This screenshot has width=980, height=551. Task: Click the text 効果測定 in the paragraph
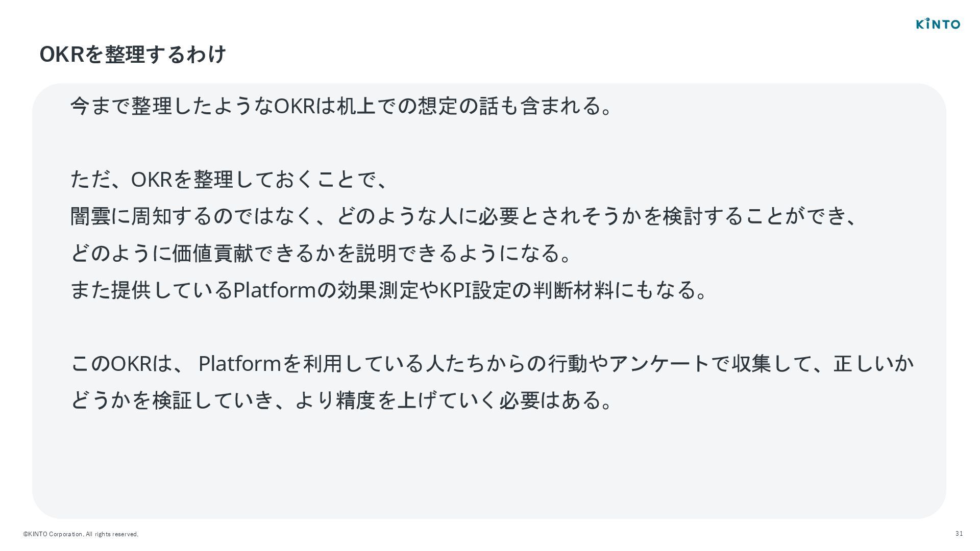(x=378, y=290)
